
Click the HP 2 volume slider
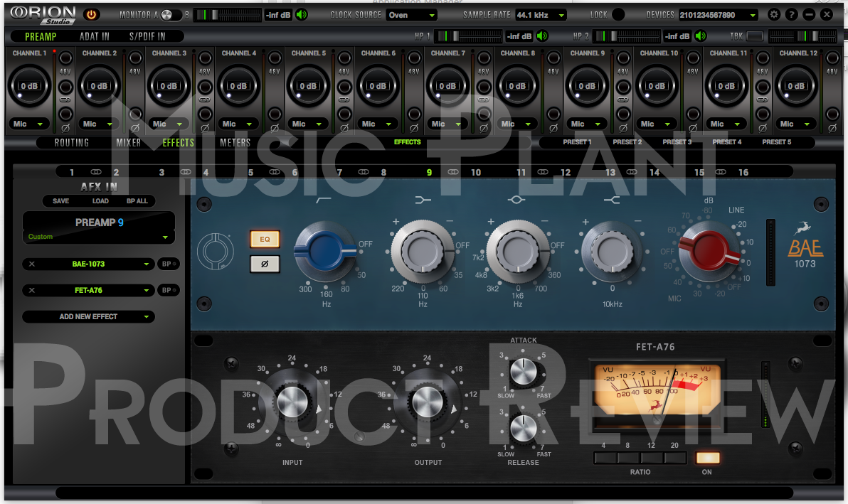[x=628, y=36]
